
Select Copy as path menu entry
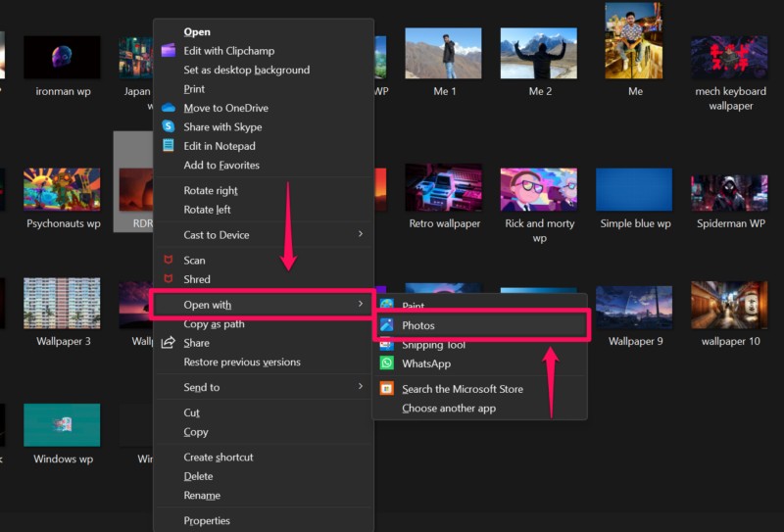point(214,324)
